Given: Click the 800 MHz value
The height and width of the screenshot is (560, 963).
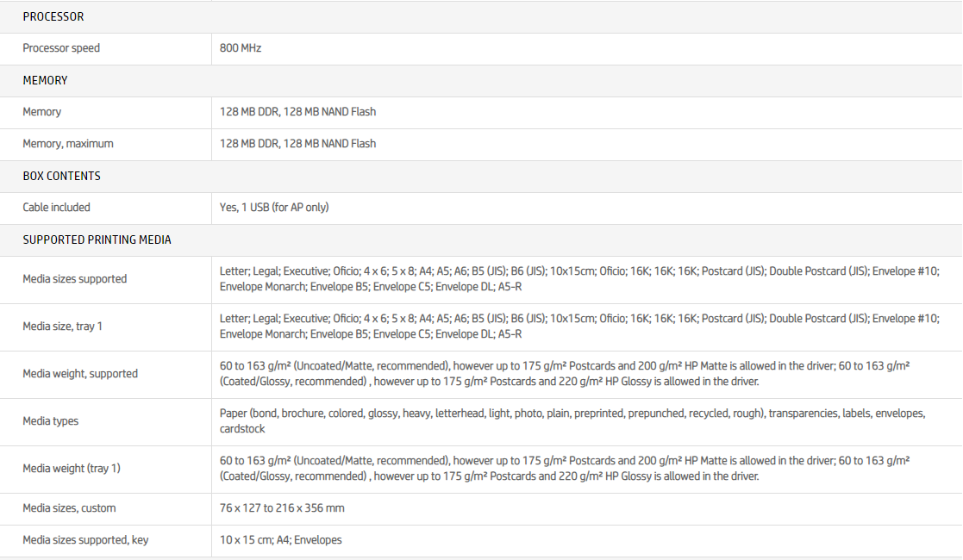Looking at the screenshot, I should [x=241, y=48].
